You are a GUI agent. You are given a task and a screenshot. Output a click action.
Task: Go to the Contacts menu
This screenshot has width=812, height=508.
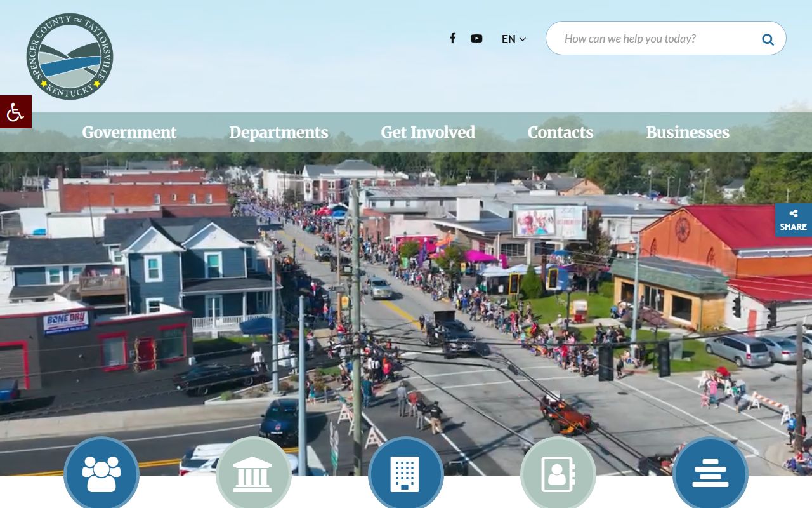point(560,132)
